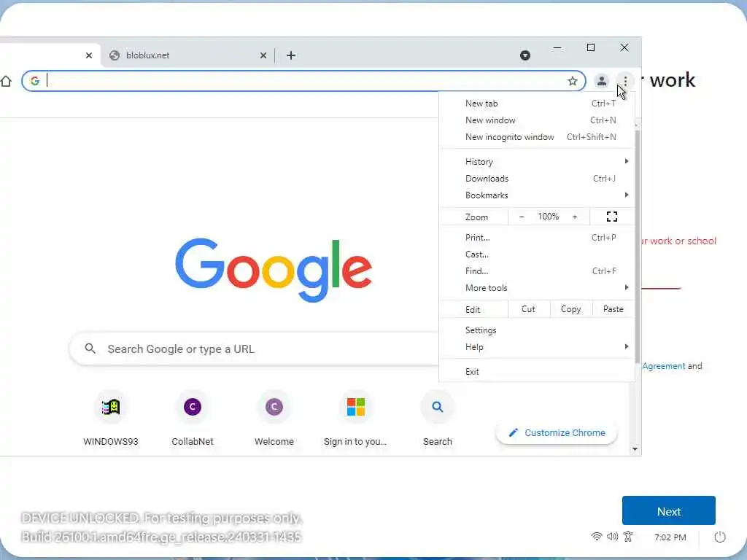Open Downloads from Chrome menu

click(537, 179)
